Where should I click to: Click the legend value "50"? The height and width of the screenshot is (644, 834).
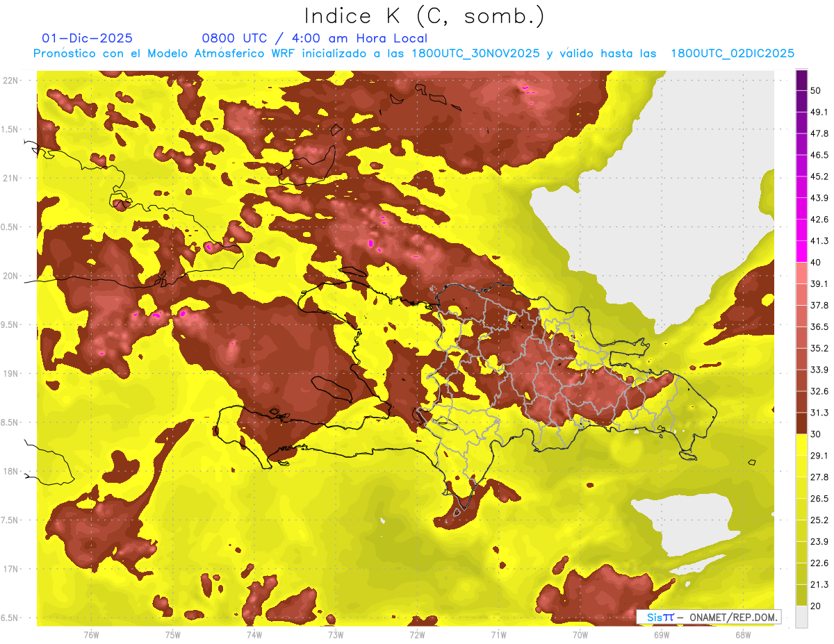[816, 91]
